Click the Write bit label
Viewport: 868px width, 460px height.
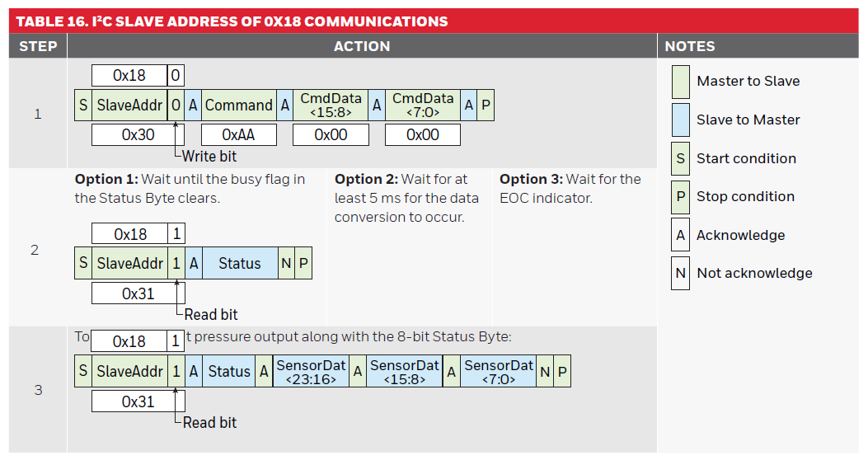pos(209,156)
